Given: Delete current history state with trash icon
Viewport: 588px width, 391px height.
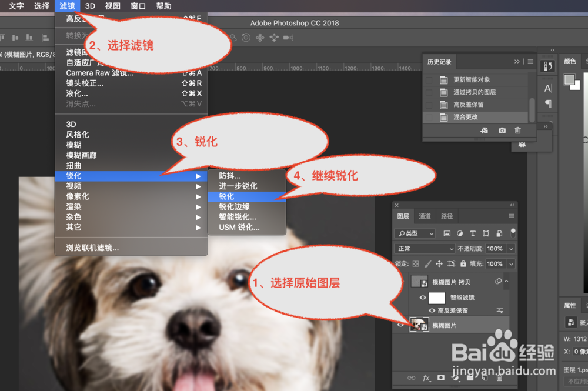Looking at the screenshot, I should pos(517,130).
